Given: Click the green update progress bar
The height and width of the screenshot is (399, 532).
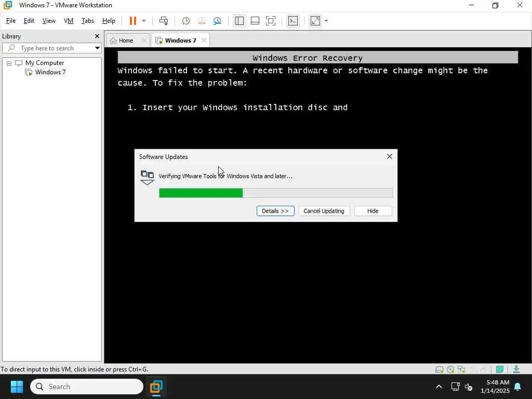Looking at the screenshot, I should pos(275,193).
